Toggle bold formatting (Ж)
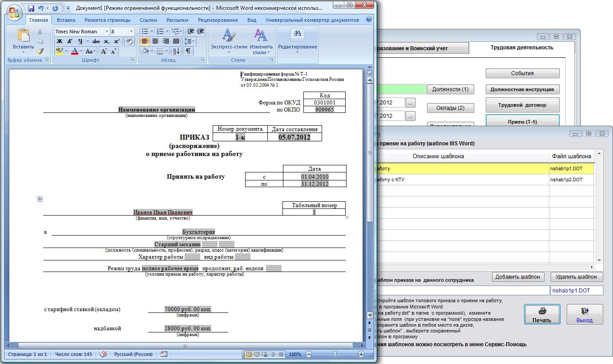Viewport: 613px width, 364px height. [59, 41]
